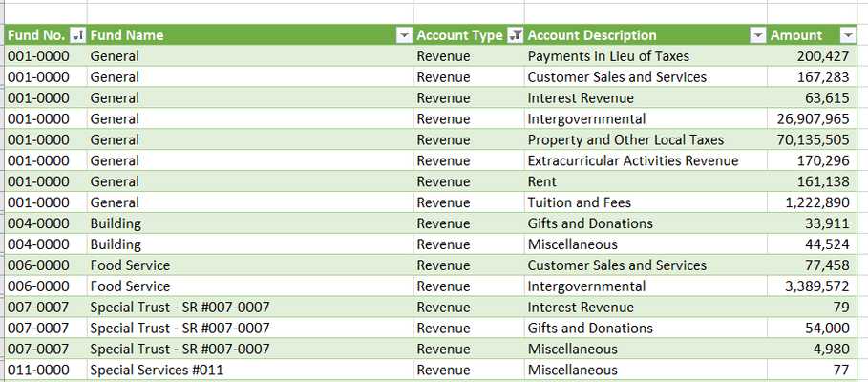Select the Special Services #011 cell
This screenshot has height=382, width=868.
[250, 370]
